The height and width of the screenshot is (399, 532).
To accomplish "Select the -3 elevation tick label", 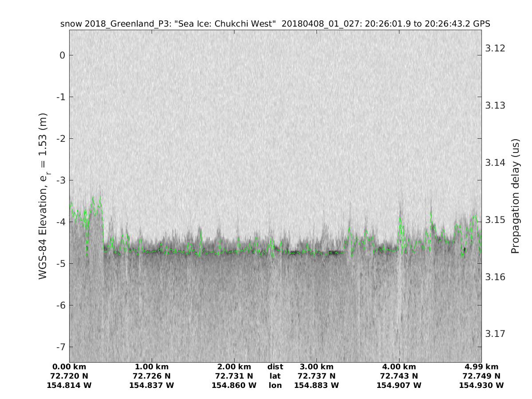I will (61, 180).
